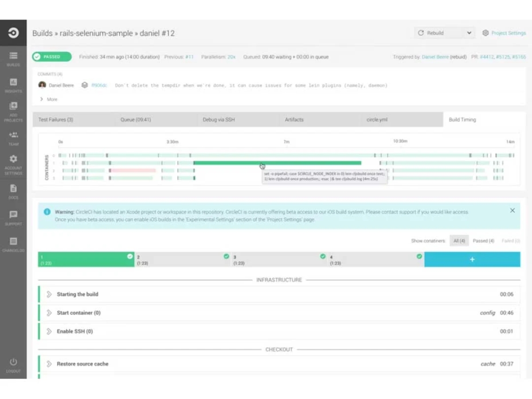Click the warning info icon
This screenshot has width=532, height=399.
[x=47, y=212]
